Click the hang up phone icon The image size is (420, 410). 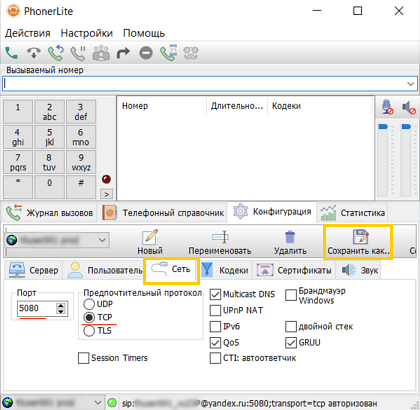(34, 53)
